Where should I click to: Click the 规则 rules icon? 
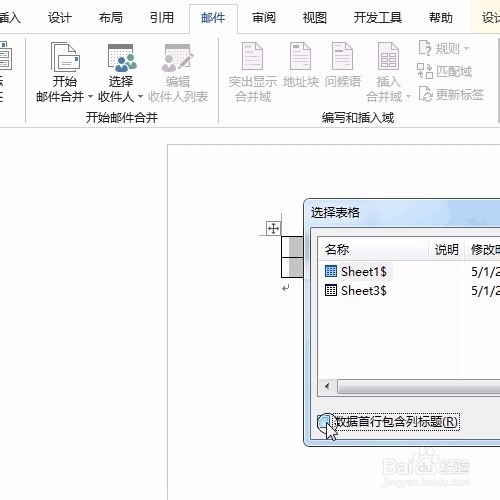pos(425,48)
